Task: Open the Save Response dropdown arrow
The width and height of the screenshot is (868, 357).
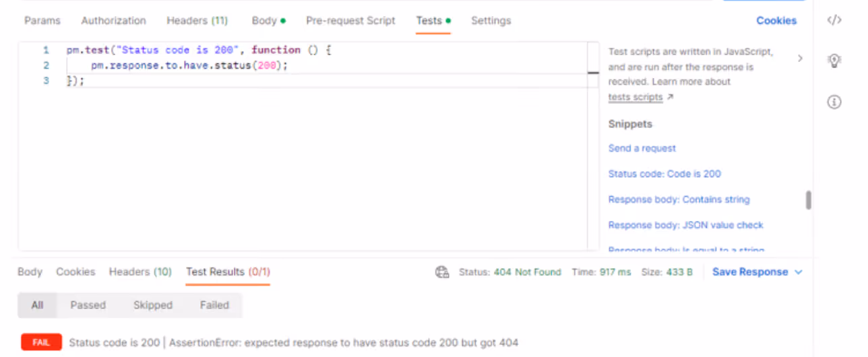Action: point(799,272)
